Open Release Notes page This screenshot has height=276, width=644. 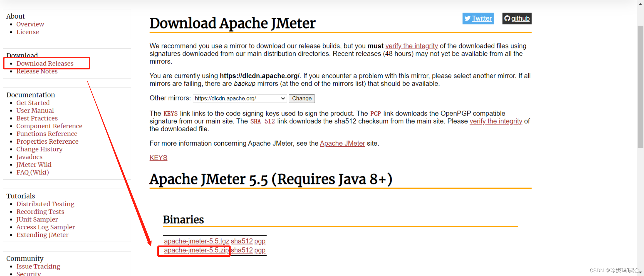(37, 71)
